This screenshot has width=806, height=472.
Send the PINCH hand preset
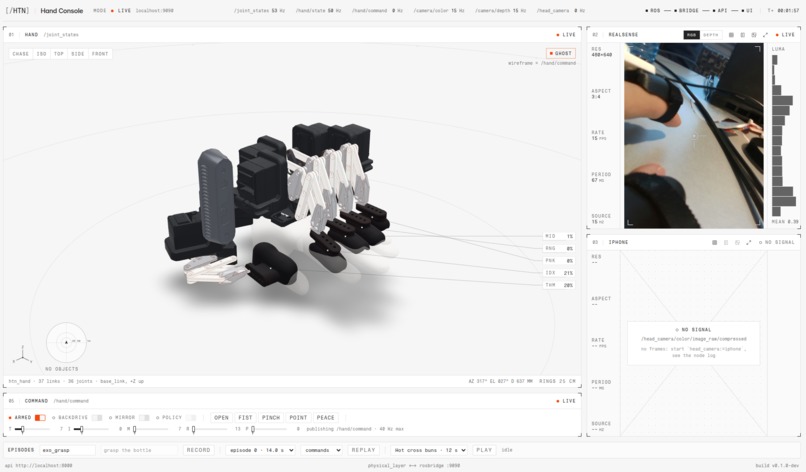[x=271, y=417]
